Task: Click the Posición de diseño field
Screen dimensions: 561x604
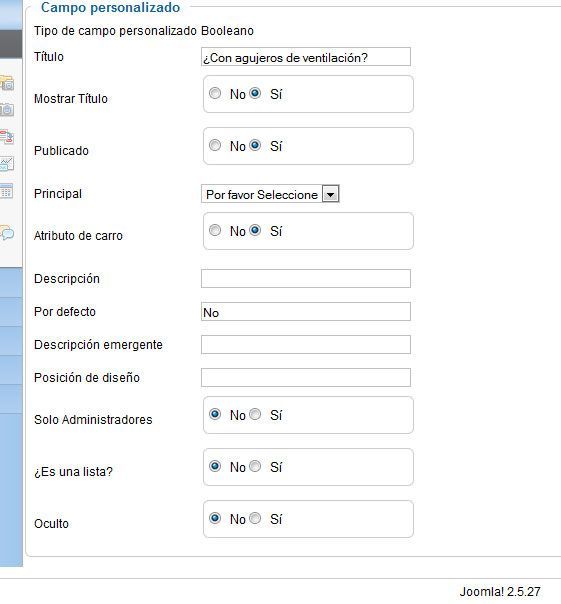Action: 306,378
